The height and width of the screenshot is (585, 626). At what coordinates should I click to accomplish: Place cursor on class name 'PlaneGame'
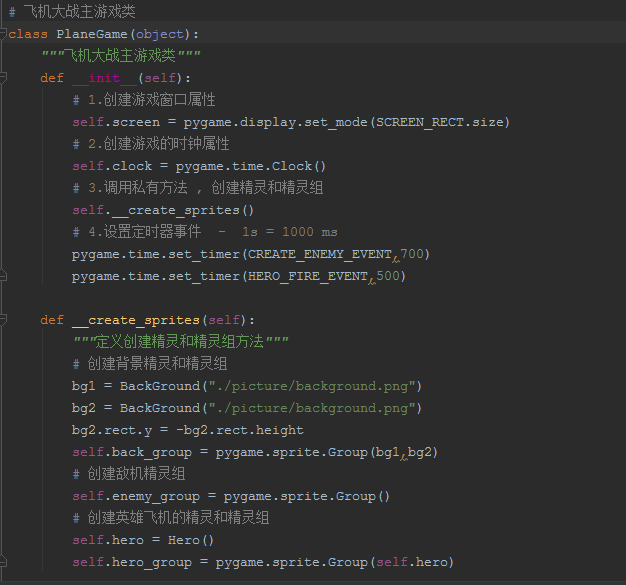[x=92, y=34]
